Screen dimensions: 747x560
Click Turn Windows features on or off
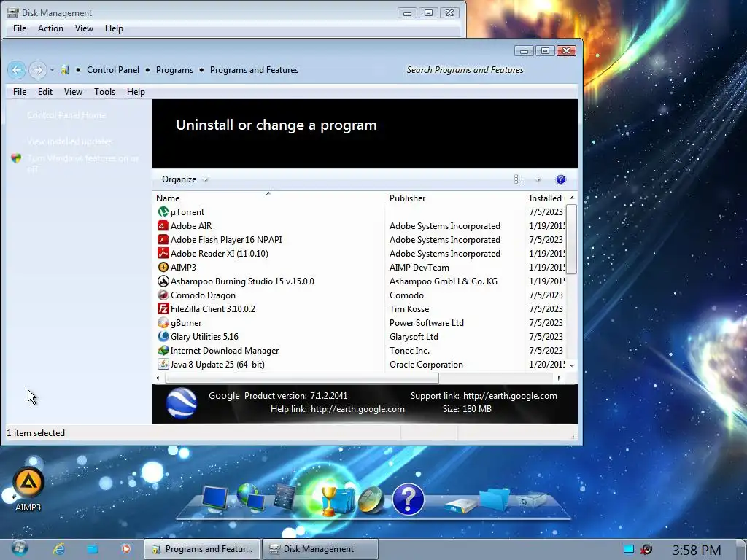click(x=83, y=163)
